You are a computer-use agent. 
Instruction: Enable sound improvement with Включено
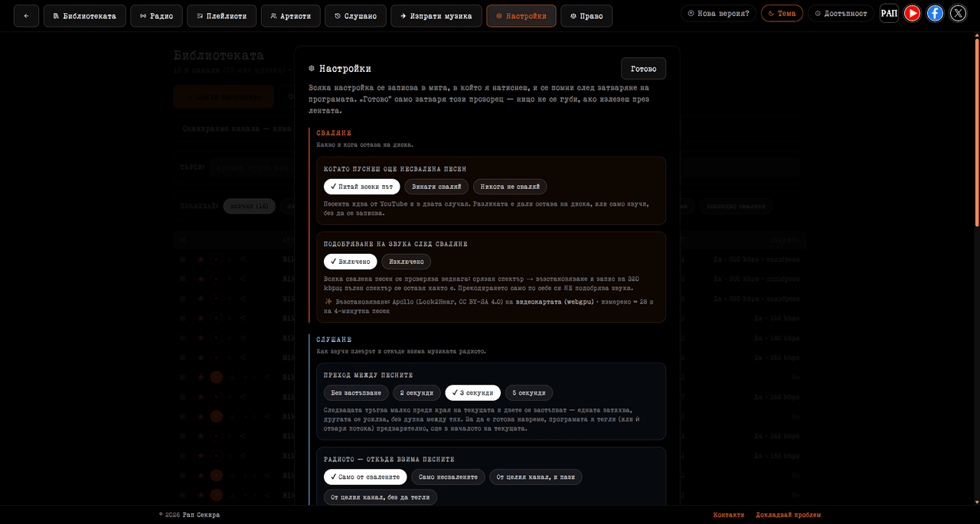pyautogui.click(x=350, y=262)
